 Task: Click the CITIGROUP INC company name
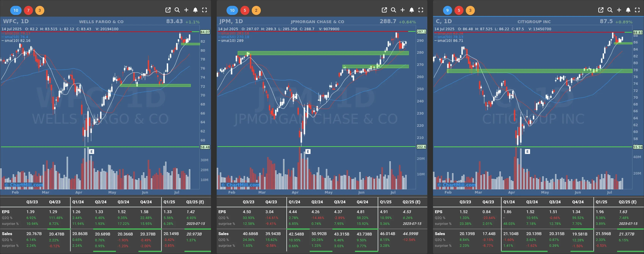point(534,22)
